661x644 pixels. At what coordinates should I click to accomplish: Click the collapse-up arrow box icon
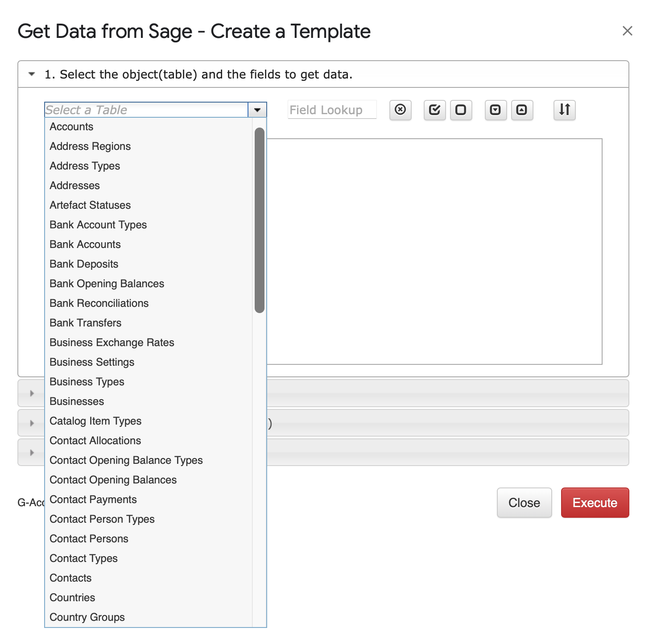522,110
